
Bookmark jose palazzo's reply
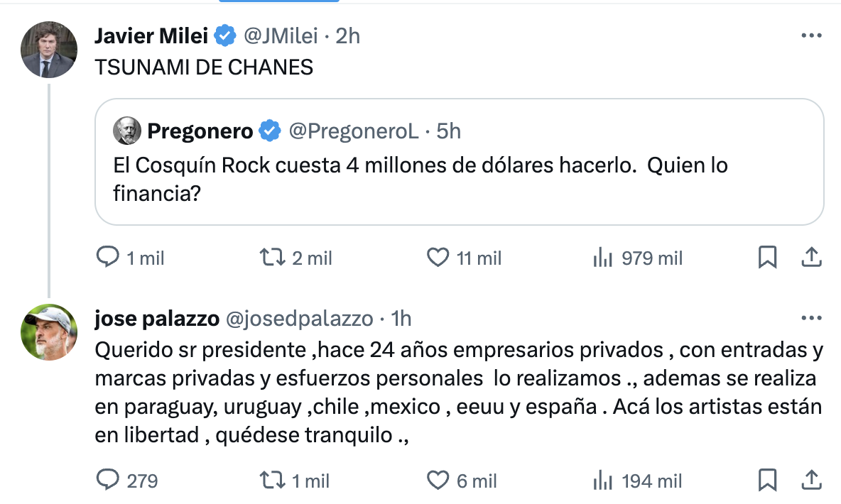767,481
